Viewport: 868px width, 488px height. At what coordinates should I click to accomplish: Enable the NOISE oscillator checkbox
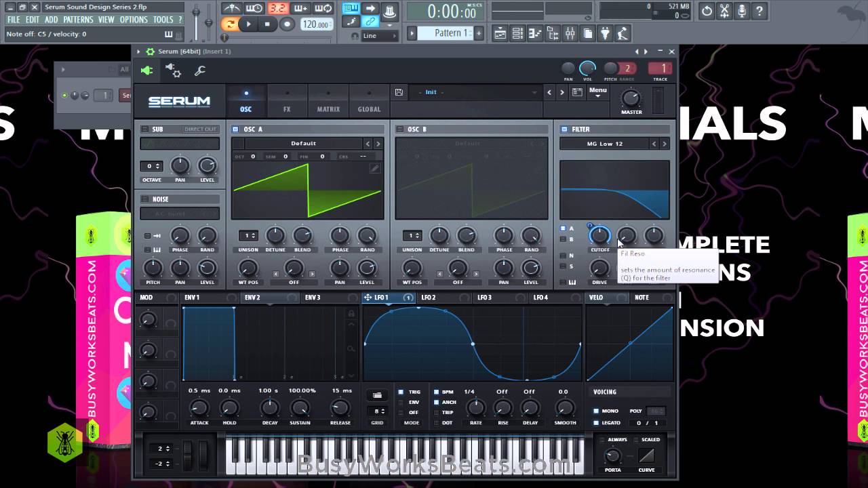[144, 199]
